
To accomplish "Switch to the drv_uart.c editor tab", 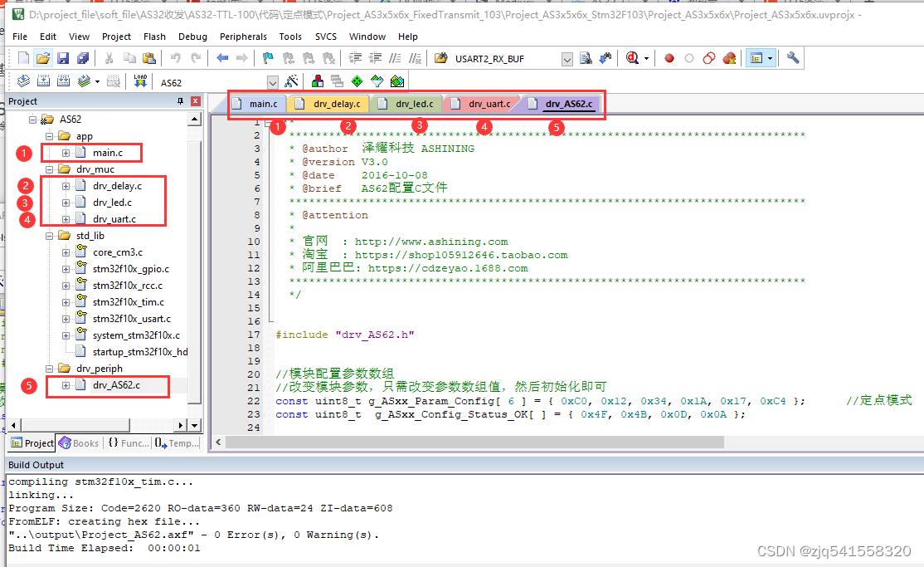I will pyautogui.click(x=490, y=104).
